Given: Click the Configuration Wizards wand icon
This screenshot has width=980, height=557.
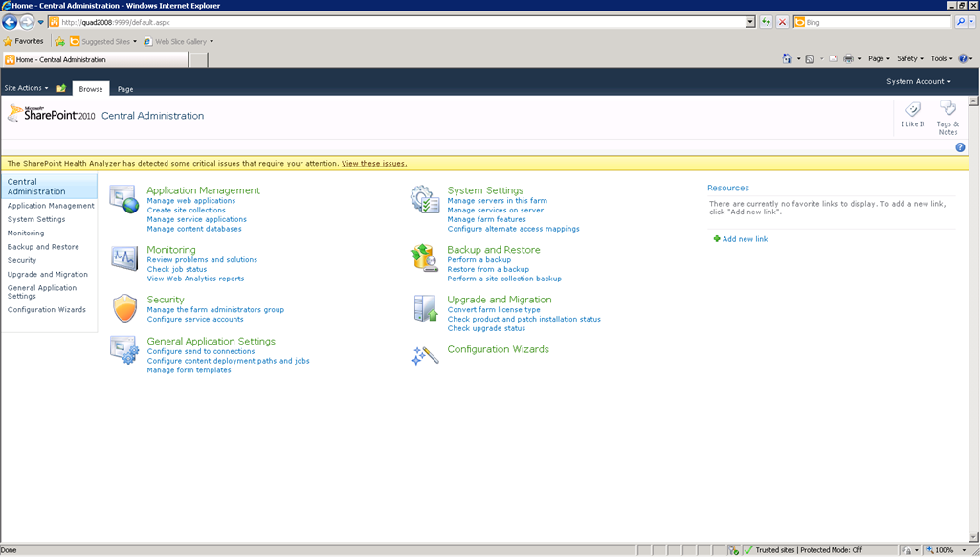Looking at the screenshot, I should tap(424, 356).
